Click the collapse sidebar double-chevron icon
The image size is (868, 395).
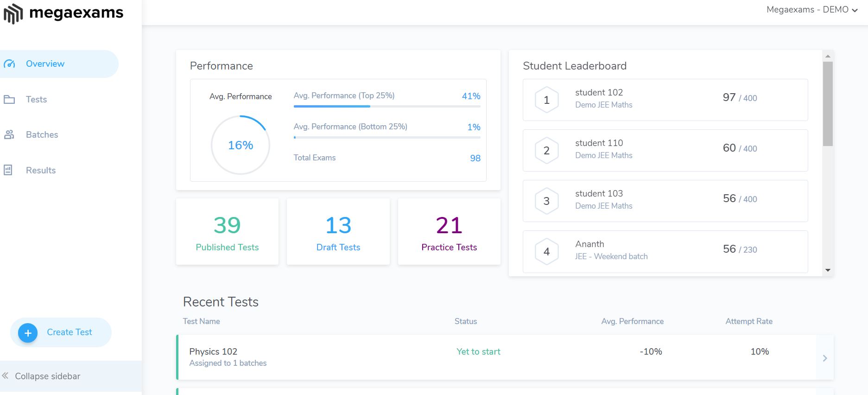[x=6, y=376]
